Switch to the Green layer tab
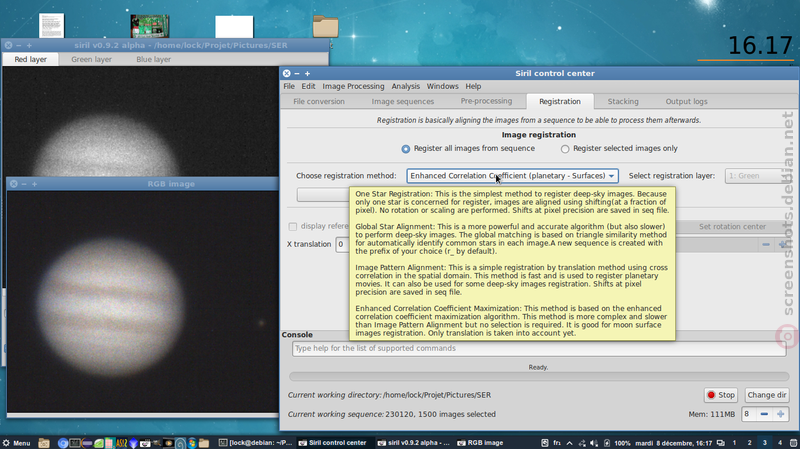The image size is (800, 449). point(91,59)
